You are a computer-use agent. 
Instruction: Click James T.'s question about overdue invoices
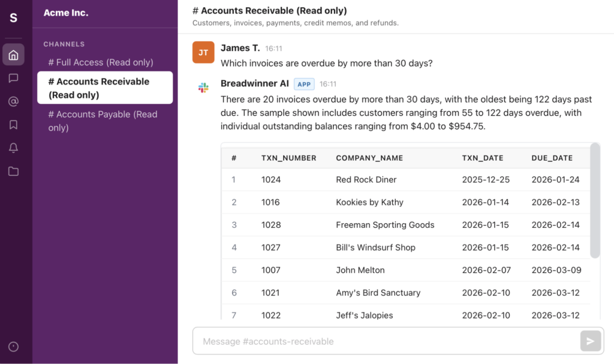[x=327, y=63]
